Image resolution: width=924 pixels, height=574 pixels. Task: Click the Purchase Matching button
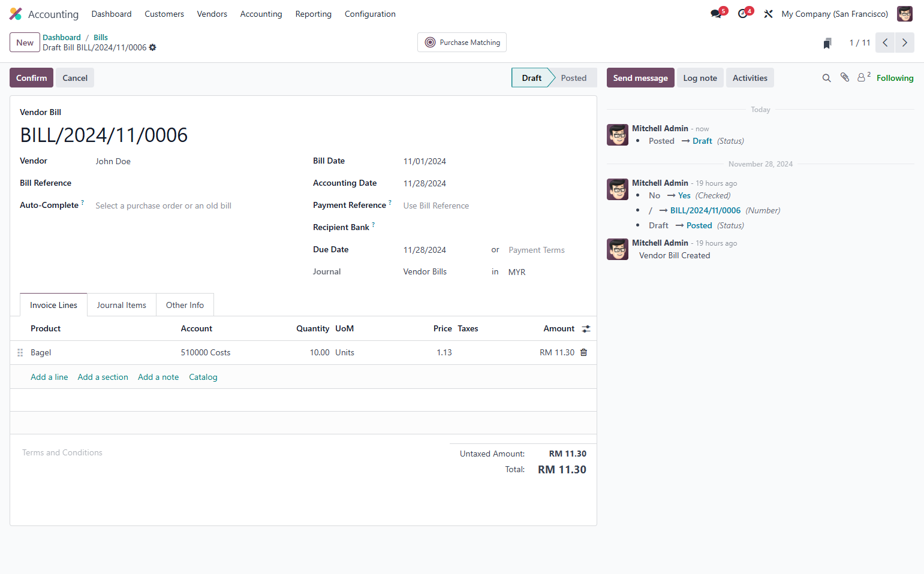[x=462, y=43]
